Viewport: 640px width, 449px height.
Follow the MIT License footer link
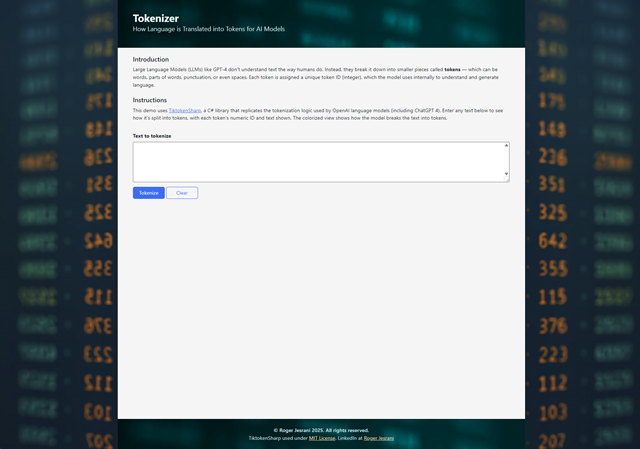coord(320,438)
